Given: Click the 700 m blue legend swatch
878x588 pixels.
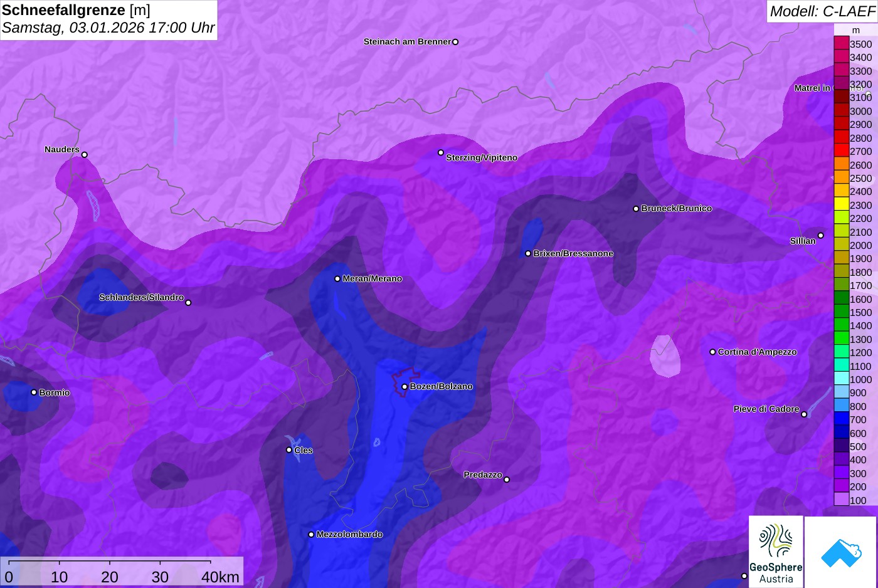Looking at the screenshot, I should [841, 419].
